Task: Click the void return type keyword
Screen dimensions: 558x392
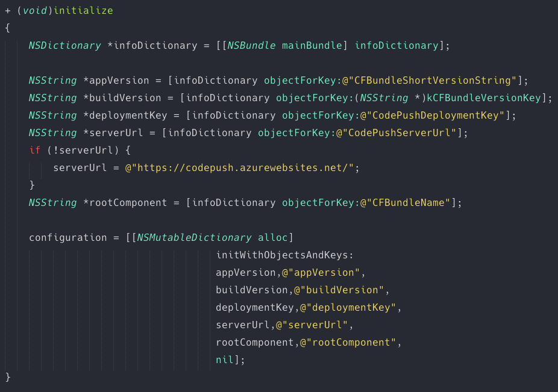Action: pyautogui.click(x=35, y=11)
